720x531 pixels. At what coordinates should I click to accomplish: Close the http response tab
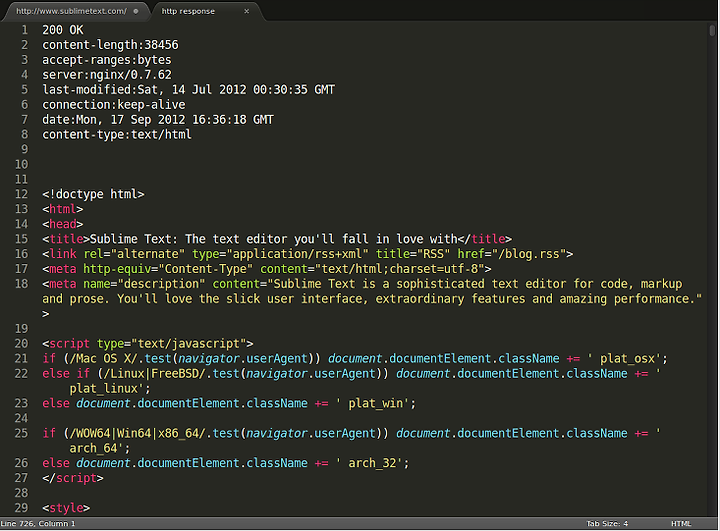point(247,11)
